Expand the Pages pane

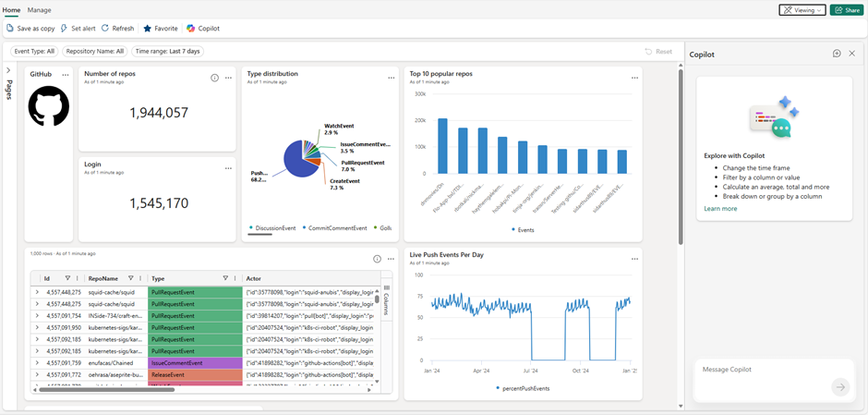tap(8, 70)
